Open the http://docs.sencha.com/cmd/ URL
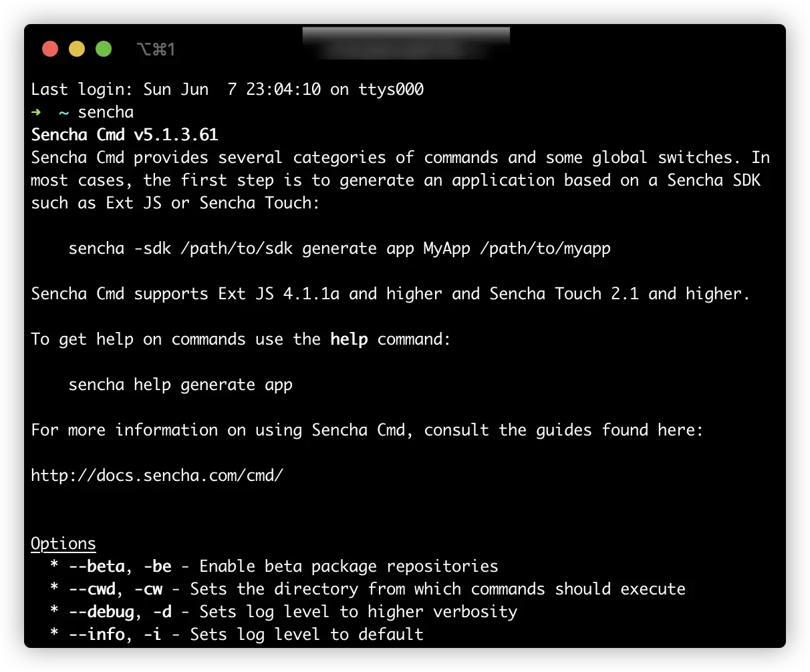810x672 pixels. point(157,476)
